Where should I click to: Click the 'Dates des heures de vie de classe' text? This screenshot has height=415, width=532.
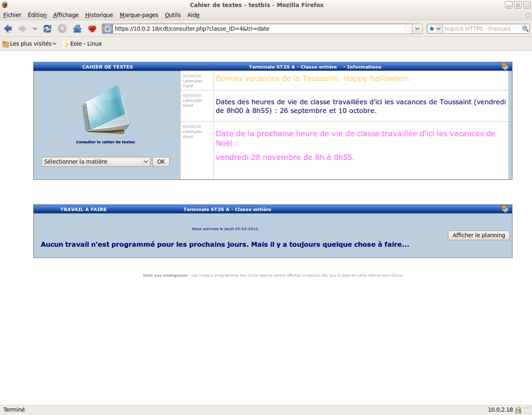361,106
